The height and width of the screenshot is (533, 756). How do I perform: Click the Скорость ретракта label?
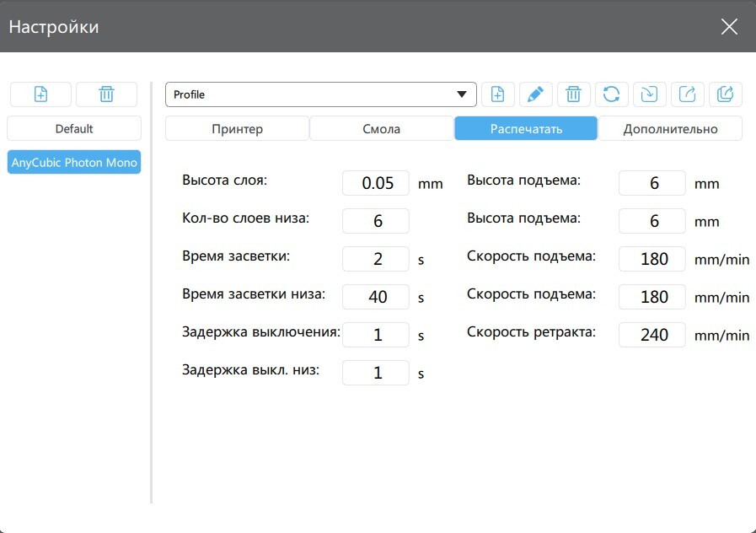[531, 331]
